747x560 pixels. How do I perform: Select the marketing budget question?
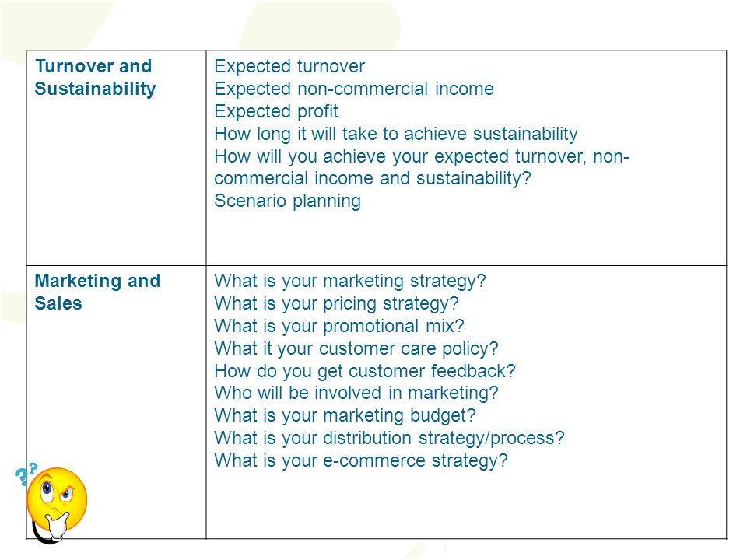coord(345,415)
